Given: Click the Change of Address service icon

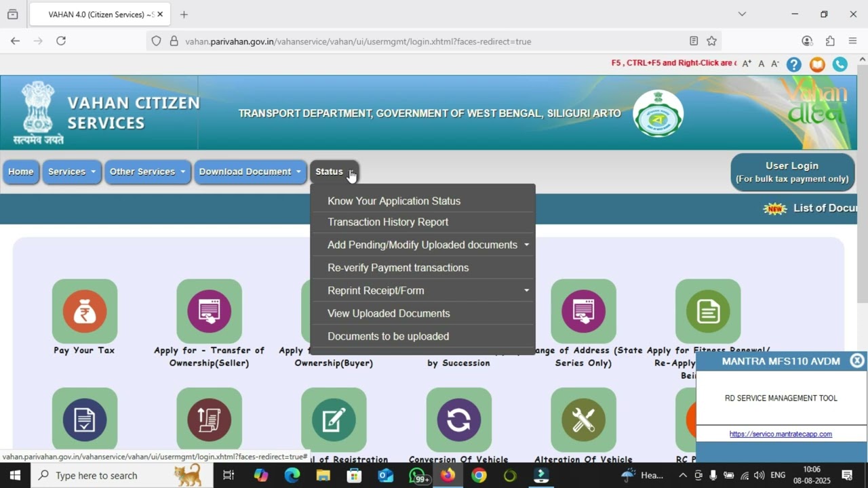Looking at the screenshot, I should pos(583,311).
